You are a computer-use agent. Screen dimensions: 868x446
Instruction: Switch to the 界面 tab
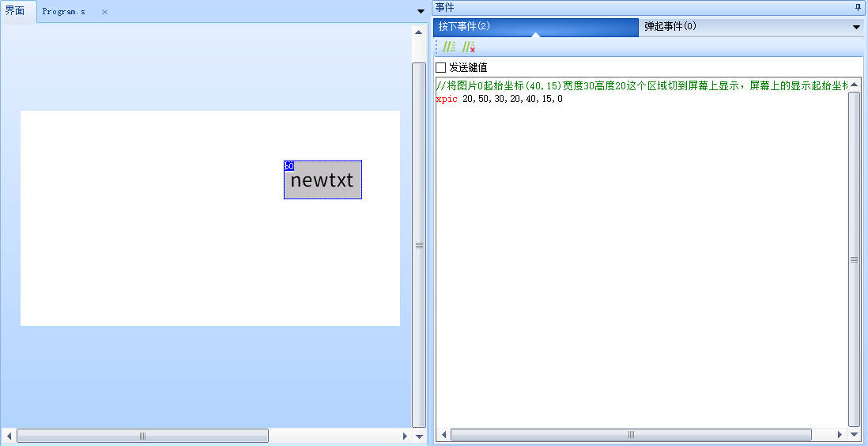point(16,11)
